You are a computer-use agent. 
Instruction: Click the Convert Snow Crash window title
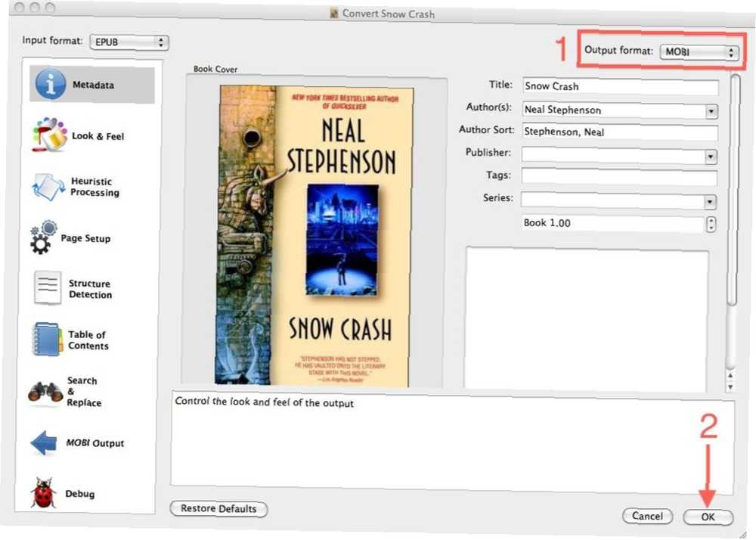[388, 14]
